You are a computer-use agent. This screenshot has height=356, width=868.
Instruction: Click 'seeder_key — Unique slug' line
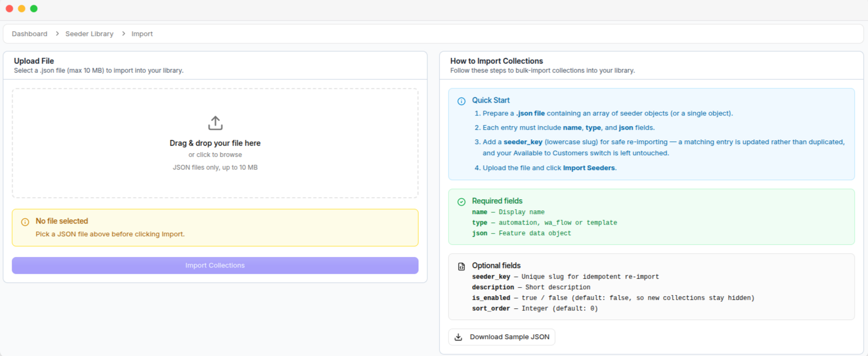(x=565, y=277)
